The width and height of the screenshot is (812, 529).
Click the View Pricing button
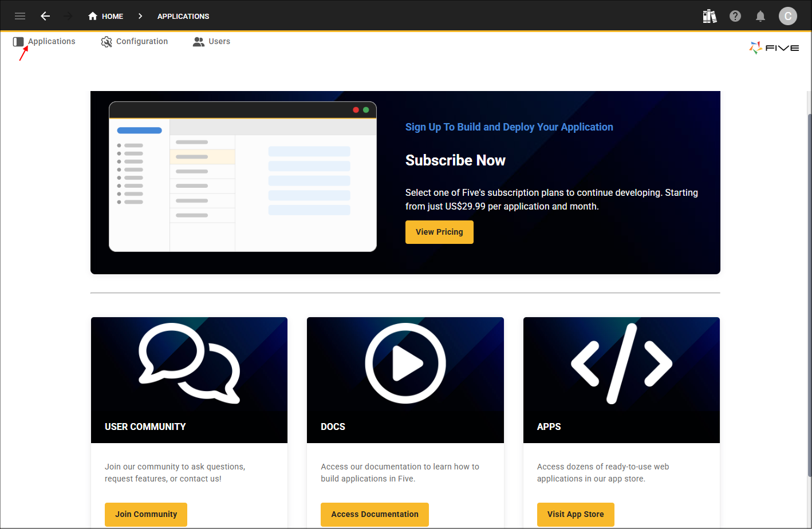[x=439, y=232]
